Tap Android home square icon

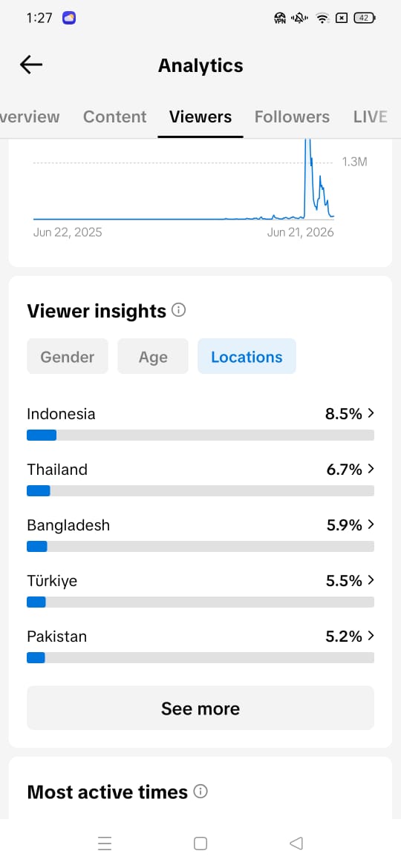point(200,843)
